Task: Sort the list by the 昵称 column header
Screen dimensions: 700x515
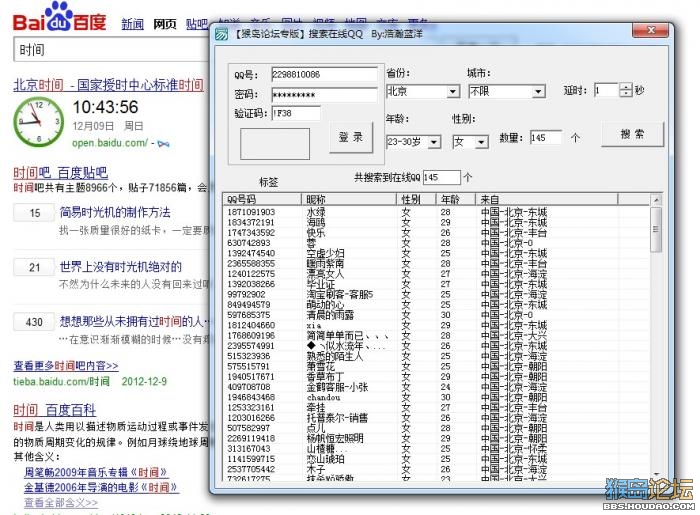Action: point(349,199)
